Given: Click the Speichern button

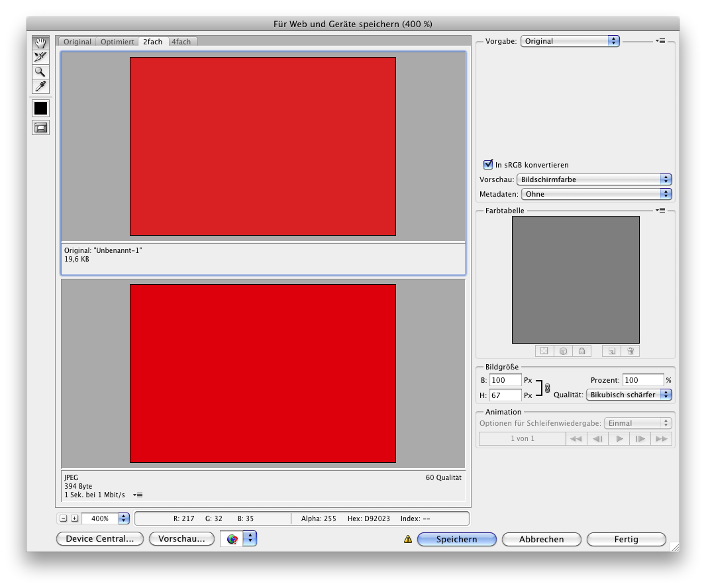Looking at the screenshot, I should click(456, 539).
